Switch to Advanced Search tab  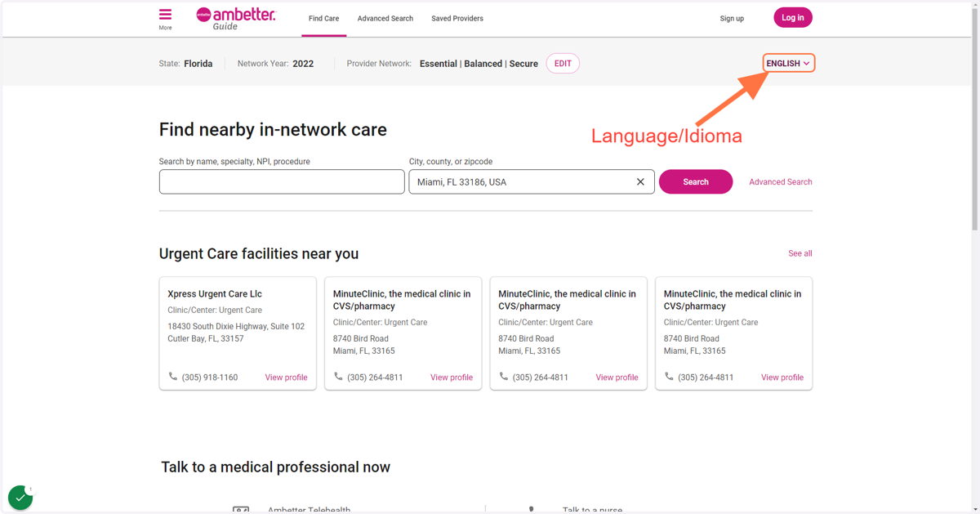385,18
